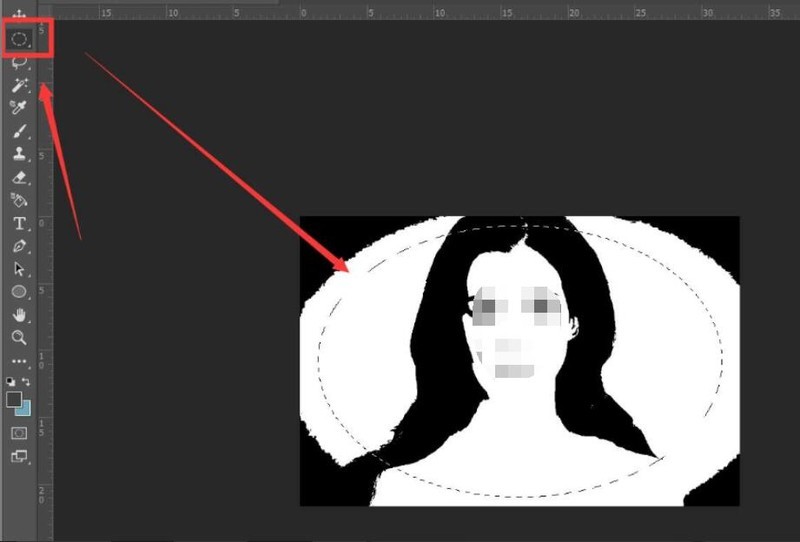Select the Paint Bucket tool
This screenshot has width=800, height=542.
coord(19,200)
